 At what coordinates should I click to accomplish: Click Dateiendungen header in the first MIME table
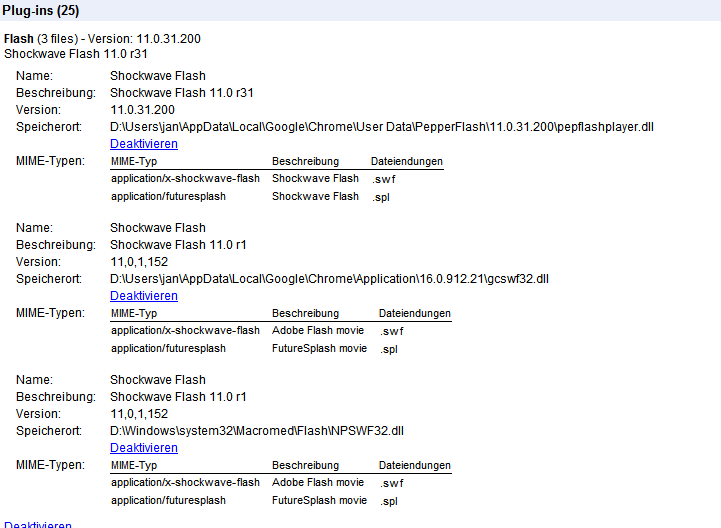(407, 161)
